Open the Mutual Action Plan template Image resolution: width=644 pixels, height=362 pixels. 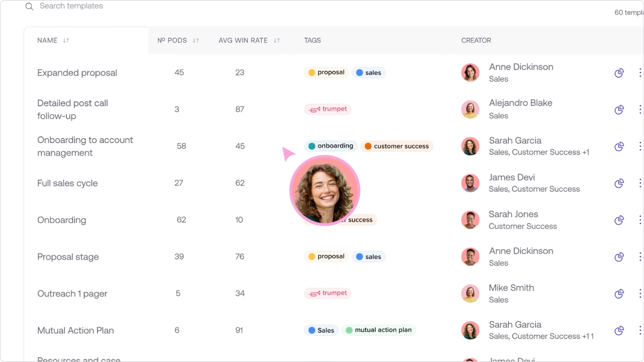click(75, 330)
